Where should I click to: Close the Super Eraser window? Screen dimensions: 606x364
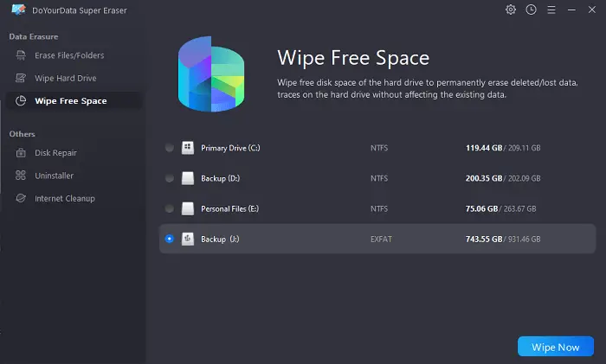(591, 10)
